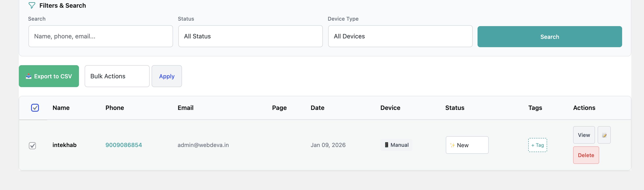Open the All Status dropdown

[250, 36]
